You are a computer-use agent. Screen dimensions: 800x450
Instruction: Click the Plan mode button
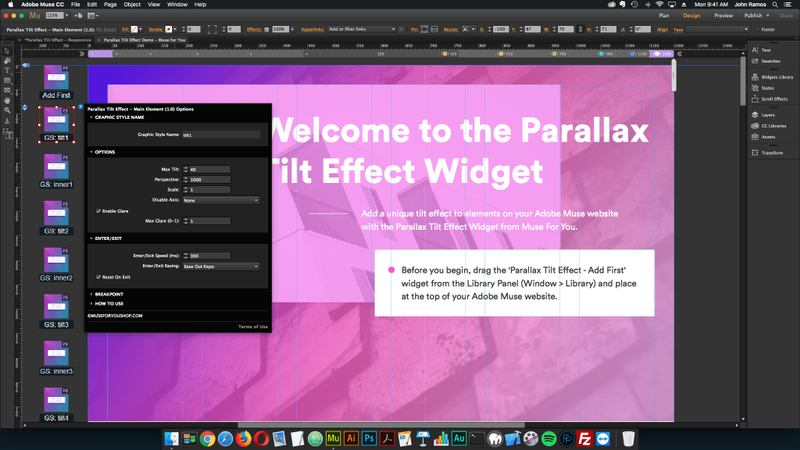click(664, 16)
